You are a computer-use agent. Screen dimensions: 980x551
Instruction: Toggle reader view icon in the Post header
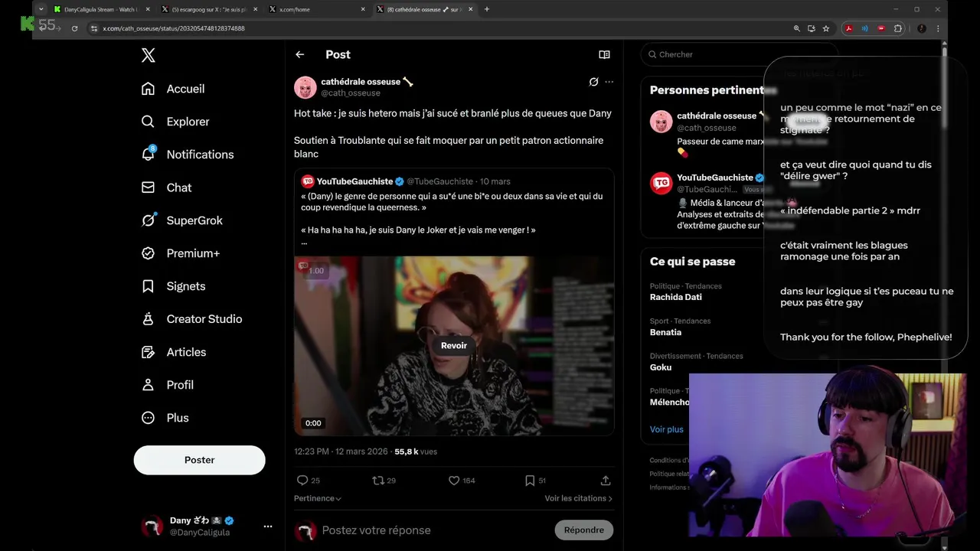click(604, 54)
